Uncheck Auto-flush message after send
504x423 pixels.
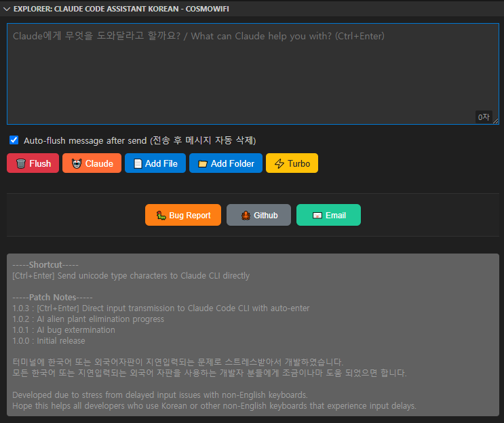(14, 140)
